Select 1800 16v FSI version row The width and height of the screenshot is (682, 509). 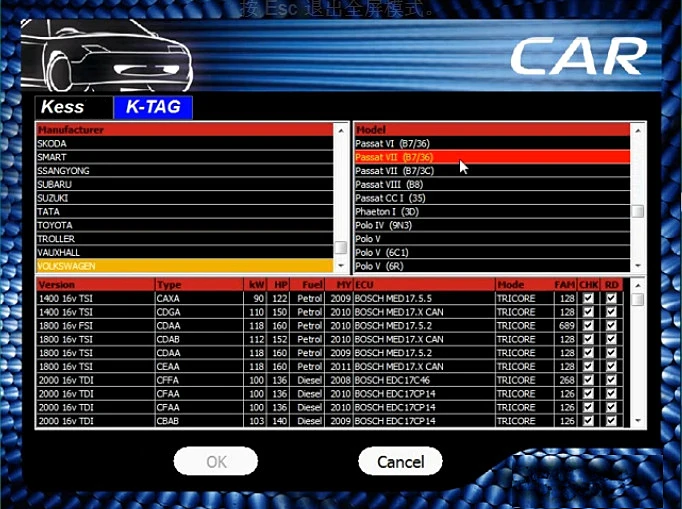pos(330,325)
